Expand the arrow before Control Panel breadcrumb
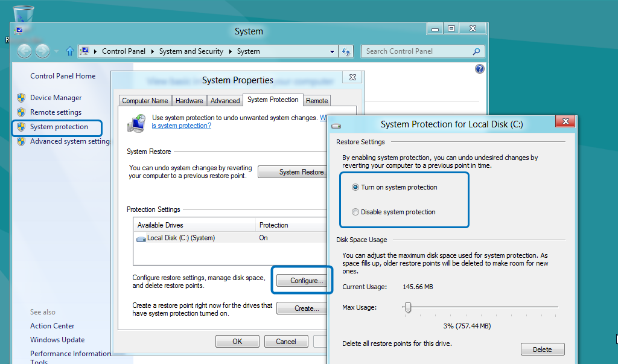618x364 pixels. coord(95,51)
